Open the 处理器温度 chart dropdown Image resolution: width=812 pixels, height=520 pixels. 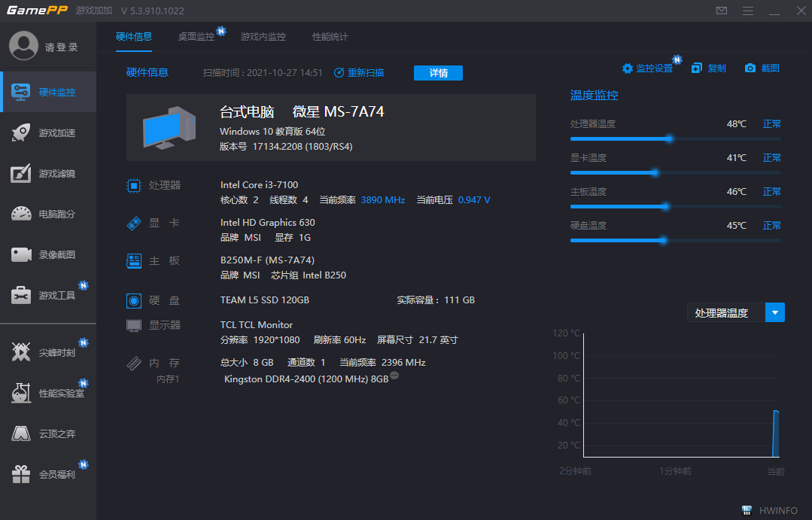735,313
